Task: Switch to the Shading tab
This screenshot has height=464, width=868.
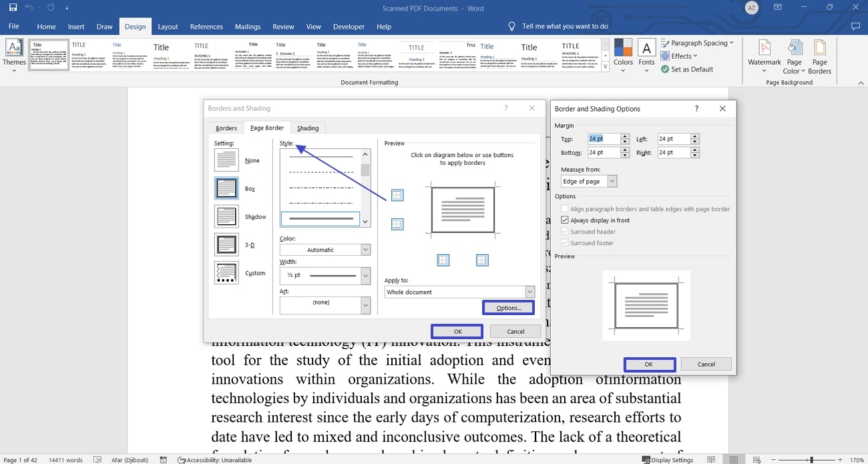Action: (x=308, y=128)
